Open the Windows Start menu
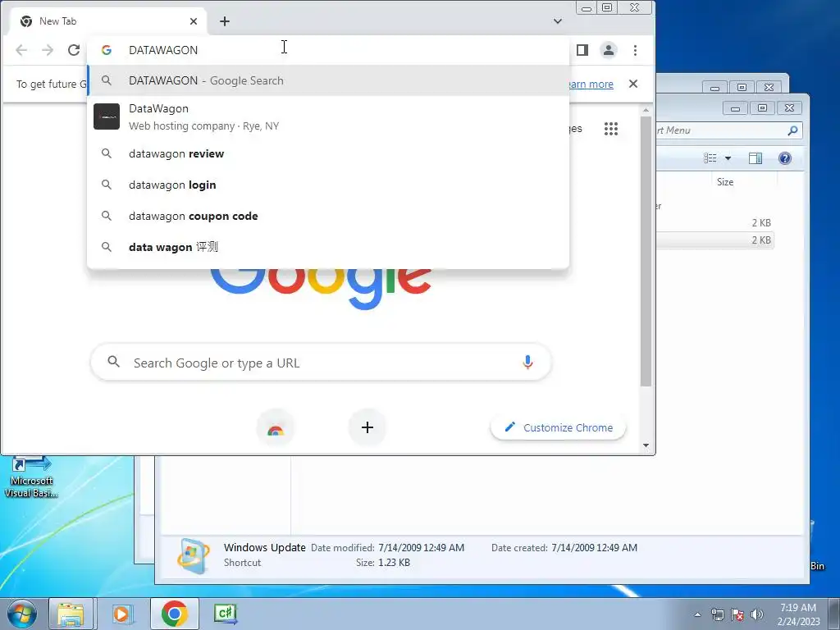The image size is (840, 630). click(x=21, y=614)
